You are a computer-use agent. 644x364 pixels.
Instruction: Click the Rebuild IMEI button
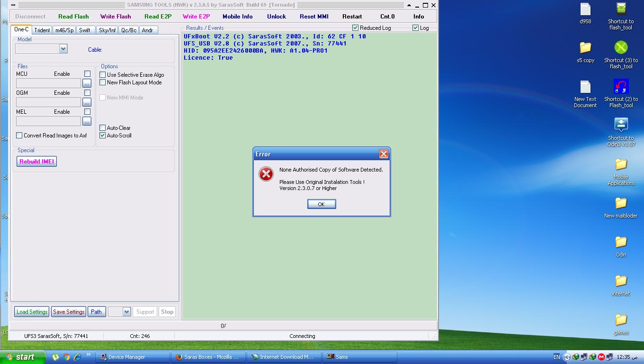tap(37, 162)
